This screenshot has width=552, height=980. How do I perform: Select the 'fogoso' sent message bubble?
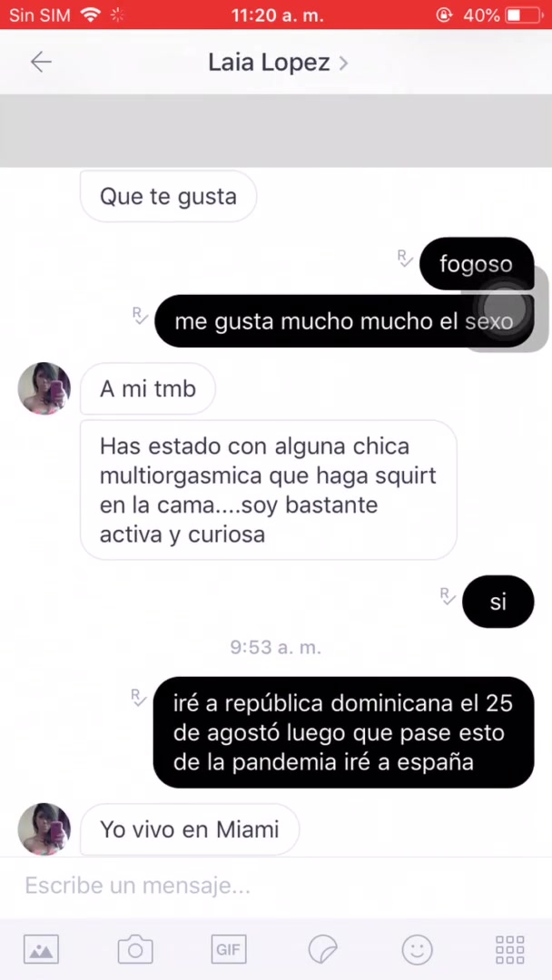pyautogui.click(x=477, y=263)
